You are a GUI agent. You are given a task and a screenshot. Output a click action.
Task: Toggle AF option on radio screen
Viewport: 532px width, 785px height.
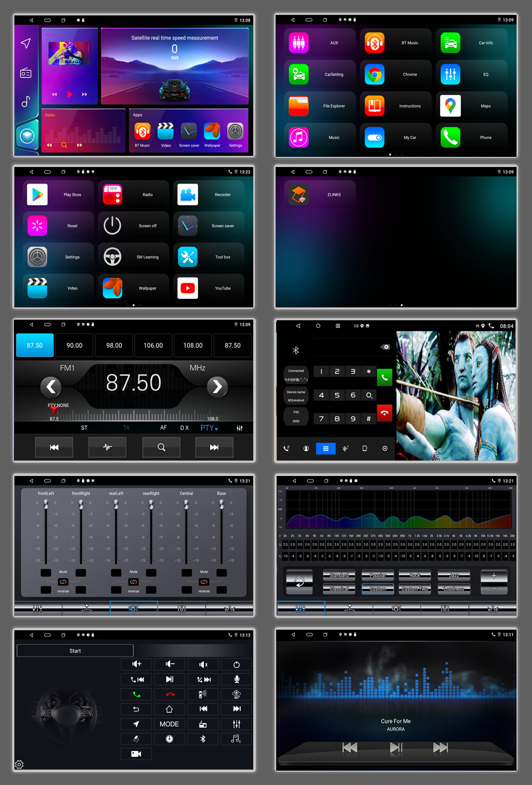(x=163, y=428)
